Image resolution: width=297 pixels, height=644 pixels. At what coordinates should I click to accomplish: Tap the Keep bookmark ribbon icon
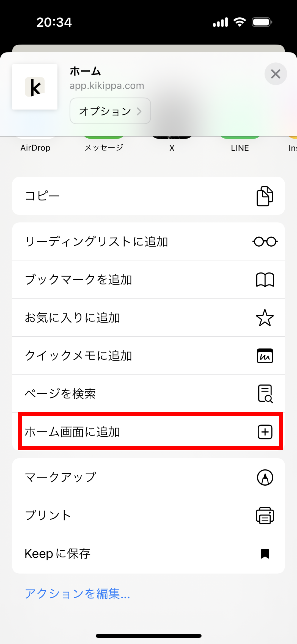pyautogui.click(x=264, y=554)
